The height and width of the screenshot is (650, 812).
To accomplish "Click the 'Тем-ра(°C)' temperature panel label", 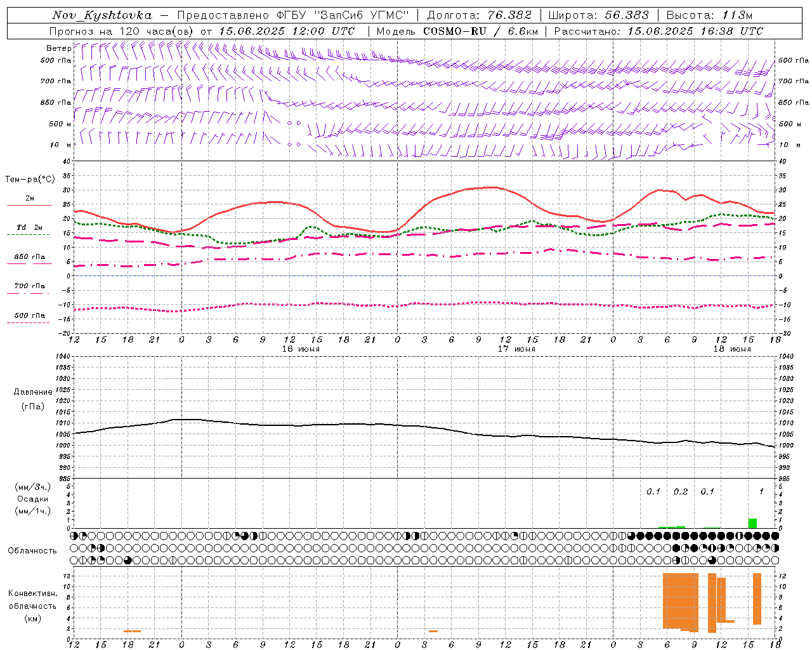I will tap(30, 180).
